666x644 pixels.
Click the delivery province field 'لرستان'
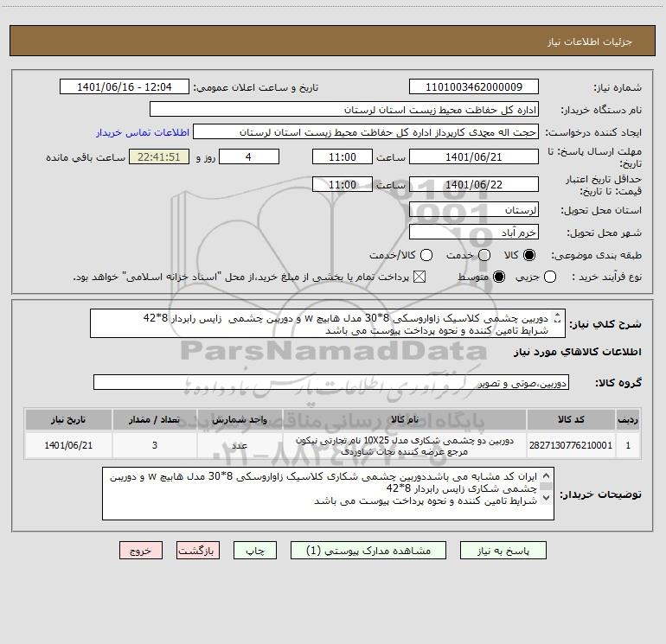(x=474, y=210)
